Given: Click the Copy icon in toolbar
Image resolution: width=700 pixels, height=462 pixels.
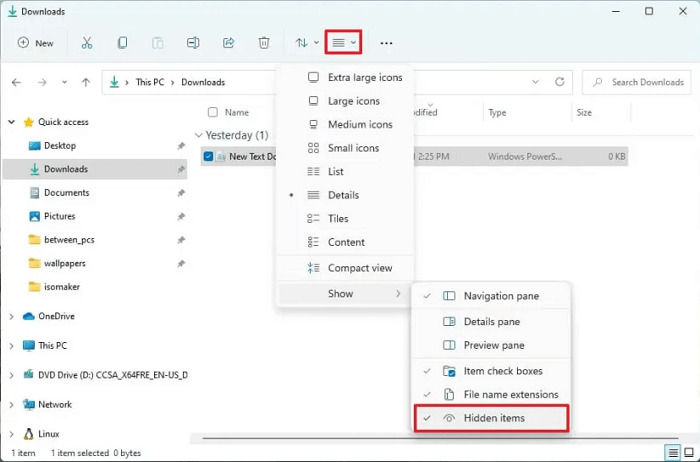Looking at the screenshot, I should 122,43.
